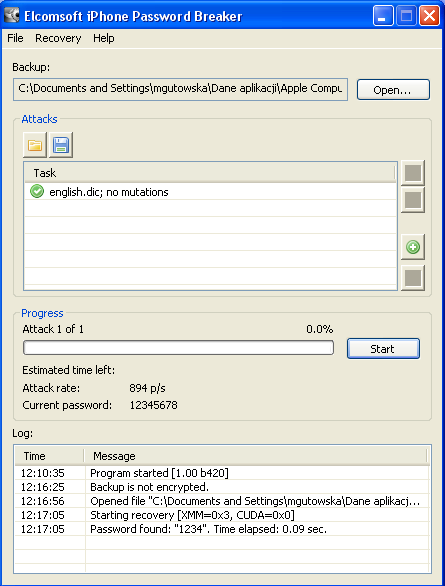Click the green checkmark beside english.dic task

pos(37,191)
